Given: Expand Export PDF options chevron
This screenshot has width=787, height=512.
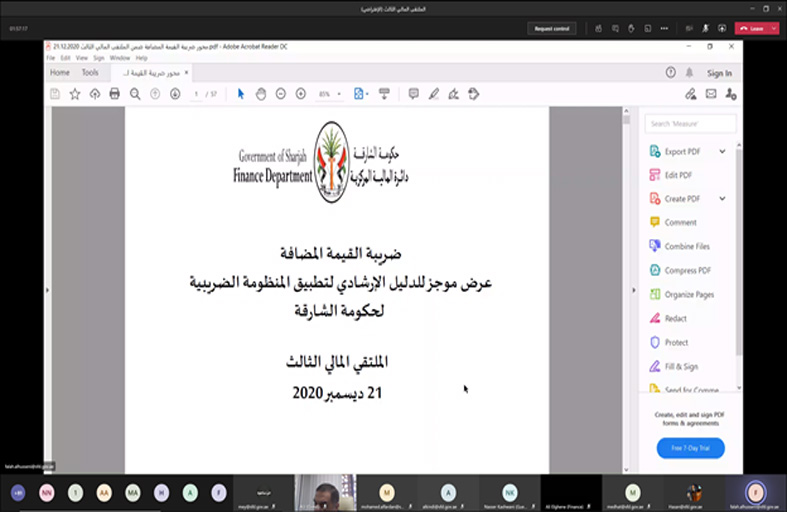Looking at the screenshot, I should (x=723, y=152).
